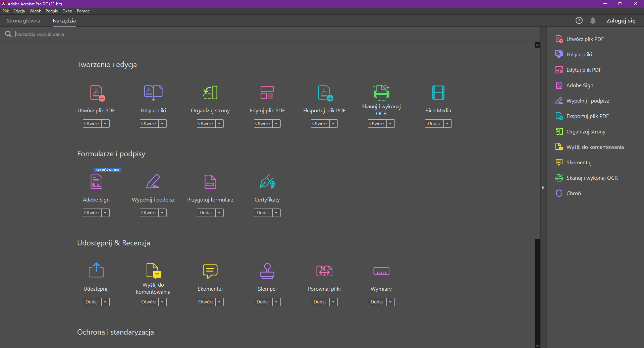The image size is (644, 348).
Task: Open the Widok menu
Action: (x=35, y=11)
